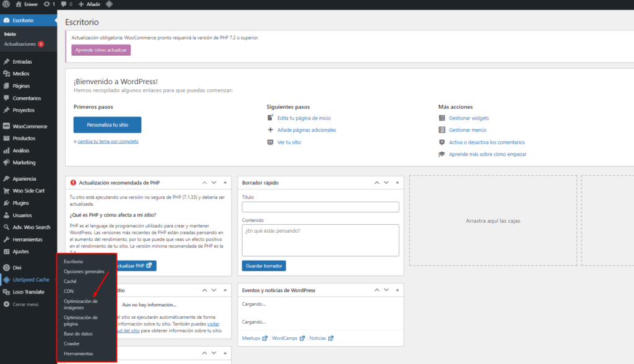This screenshot has width=634, height=364.
Task: Collapse Eventos y noticias de WordPress panel
Action: [397, 290]
